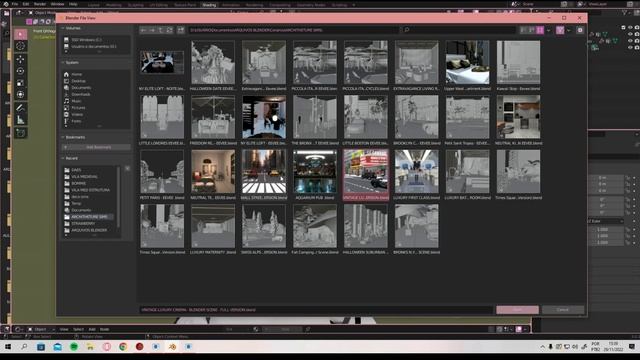Clear the recent folders list
This screenshot has height=360, width=640.
coord(127,168)
